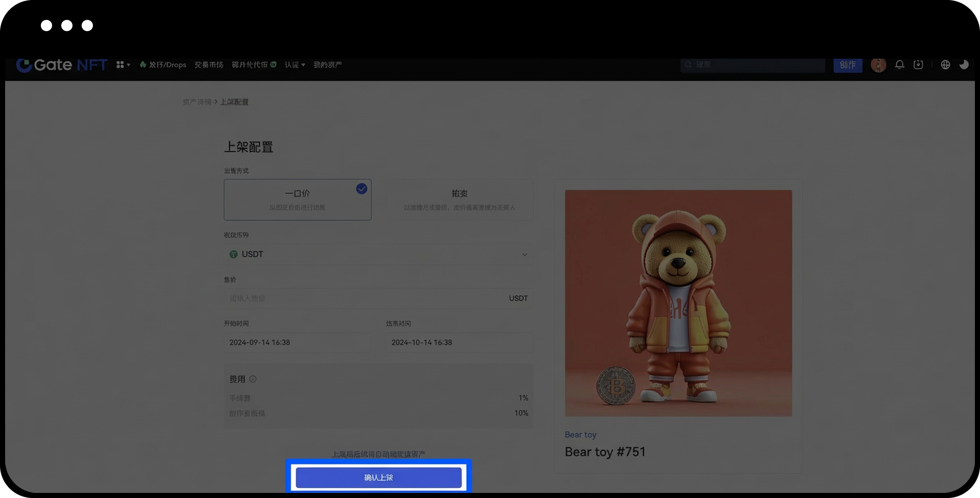This screenshot has height=498, width=980.
Task: Open the user profile avatar
Action: (878, 65)
